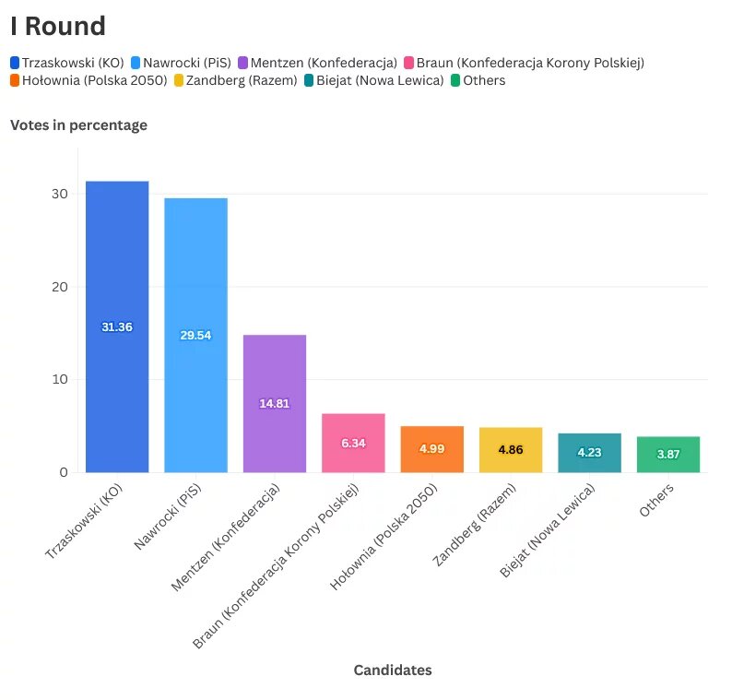Image resolution: width=732 pixels, height=700 pixels.
Task: Toggle Nawrocki (PiS) series via legend label
Action: coord(187,63)
